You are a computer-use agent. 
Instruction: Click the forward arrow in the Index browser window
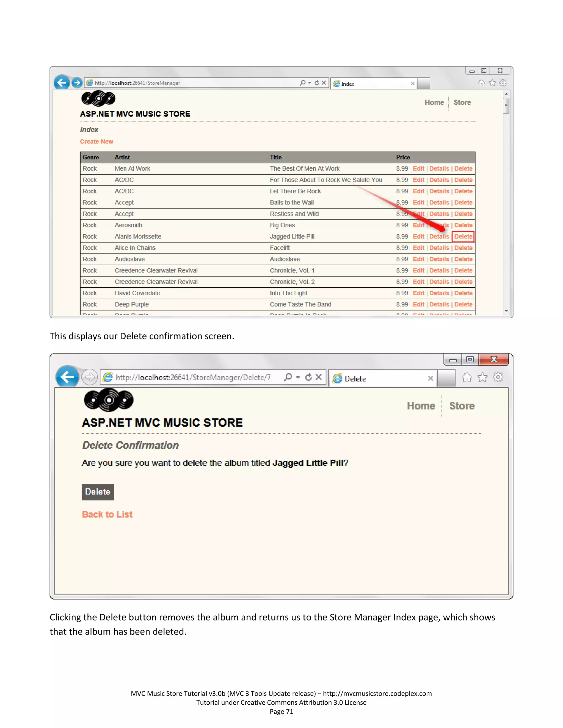(x=77, y=83)
